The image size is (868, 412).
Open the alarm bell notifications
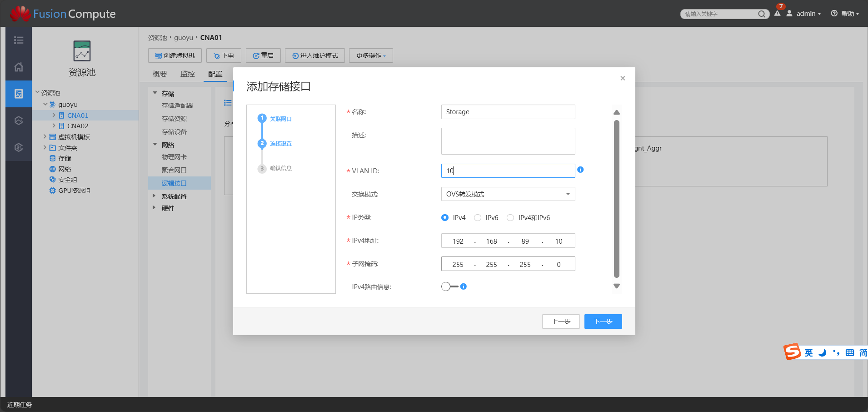tap(778, 13)
